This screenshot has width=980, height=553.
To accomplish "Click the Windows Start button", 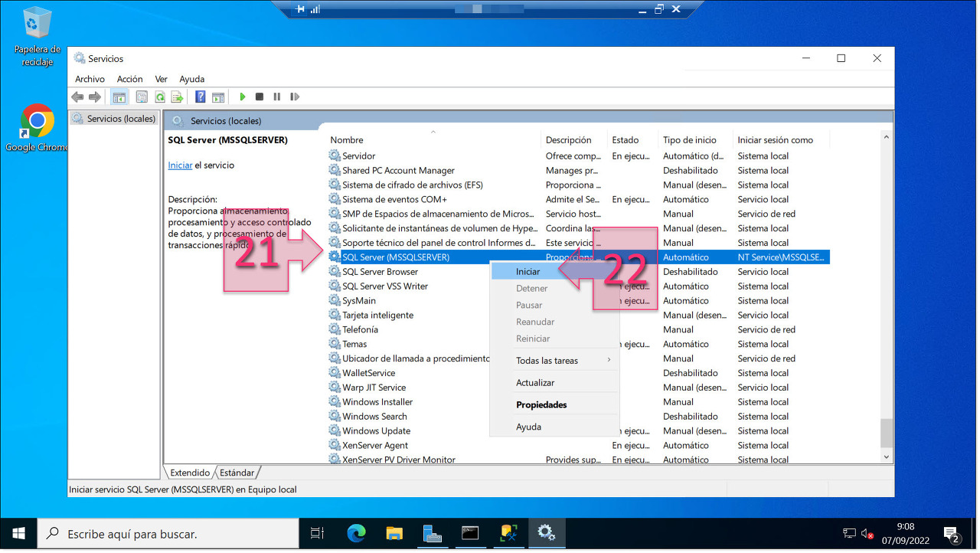I will pyautogui.click(x=18, y=533).
